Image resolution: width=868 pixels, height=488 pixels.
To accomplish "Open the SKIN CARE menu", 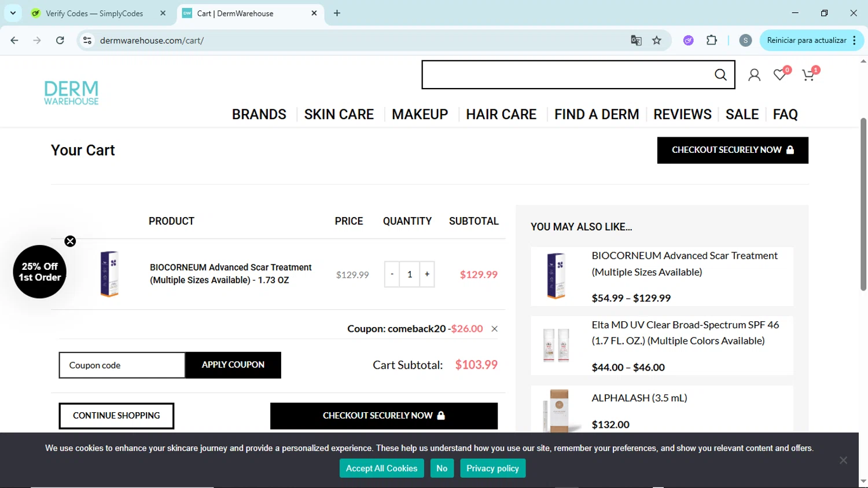I will [339, 115].
